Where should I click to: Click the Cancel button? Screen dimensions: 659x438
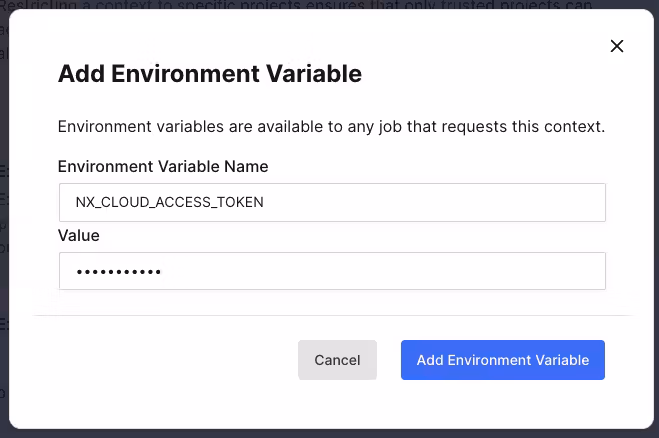click(x=337, y=360)
